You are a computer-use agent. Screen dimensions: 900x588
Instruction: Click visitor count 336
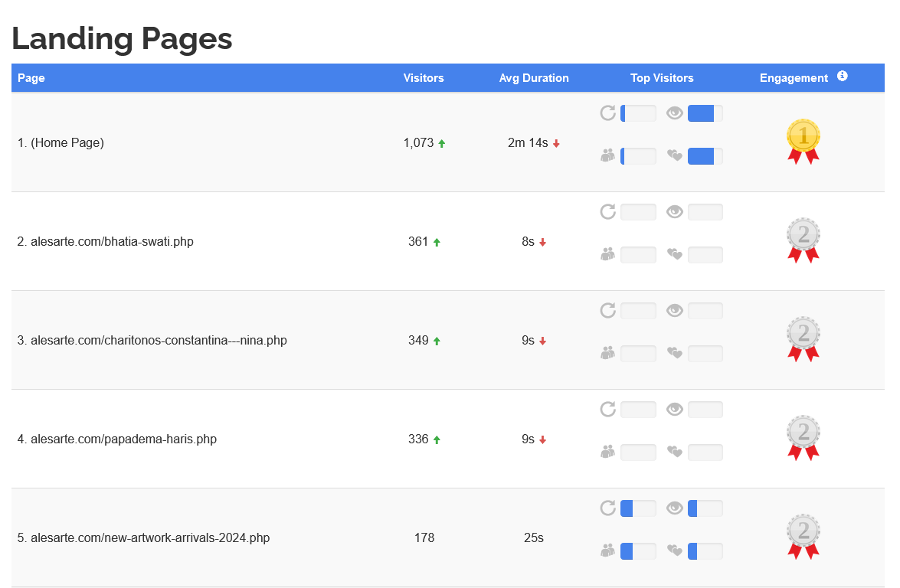[418, 439]
